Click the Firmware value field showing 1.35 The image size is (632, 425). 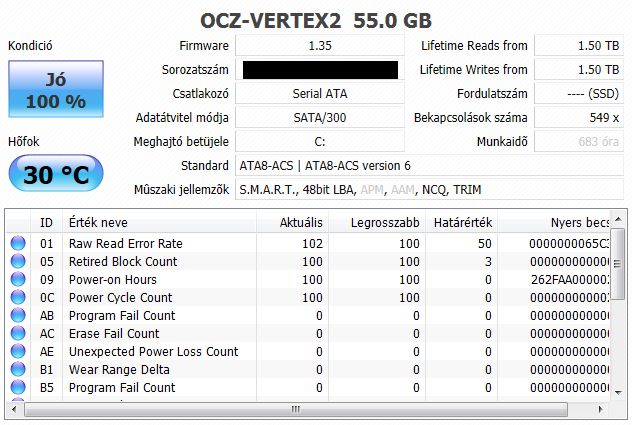pyautogui.click(x=320, y=46)
